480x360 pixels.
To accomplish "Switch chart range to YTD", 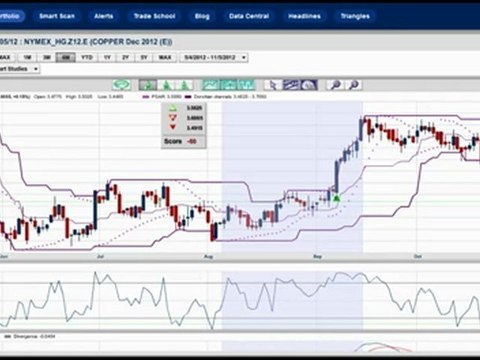I will pos(87,58).
